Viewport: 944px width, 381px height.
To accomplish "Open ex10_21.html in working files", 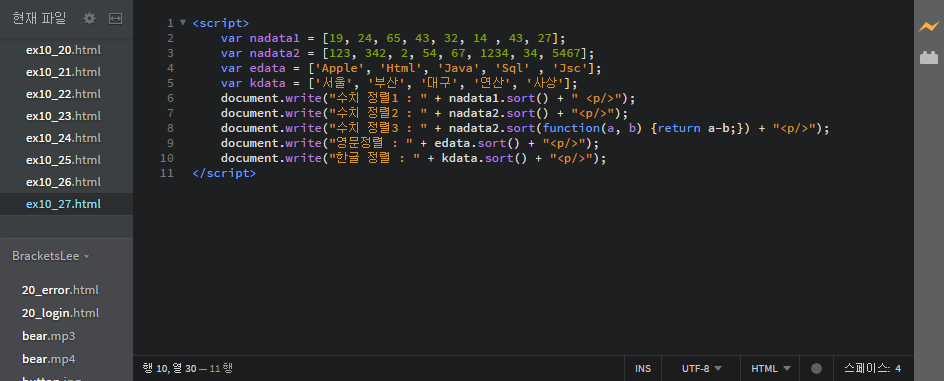I will coord(63,72).
